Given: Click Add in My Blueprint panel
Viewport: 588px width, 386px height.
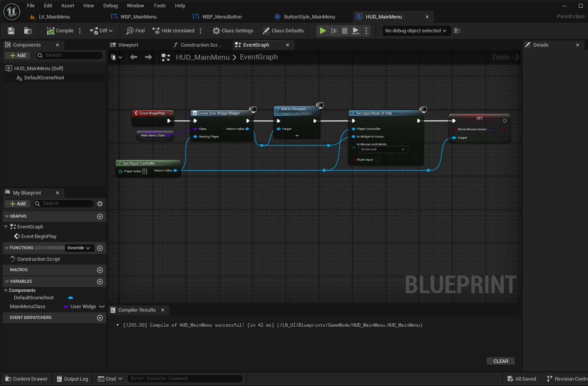Looking at the screenshot, I should click(17, 204).
